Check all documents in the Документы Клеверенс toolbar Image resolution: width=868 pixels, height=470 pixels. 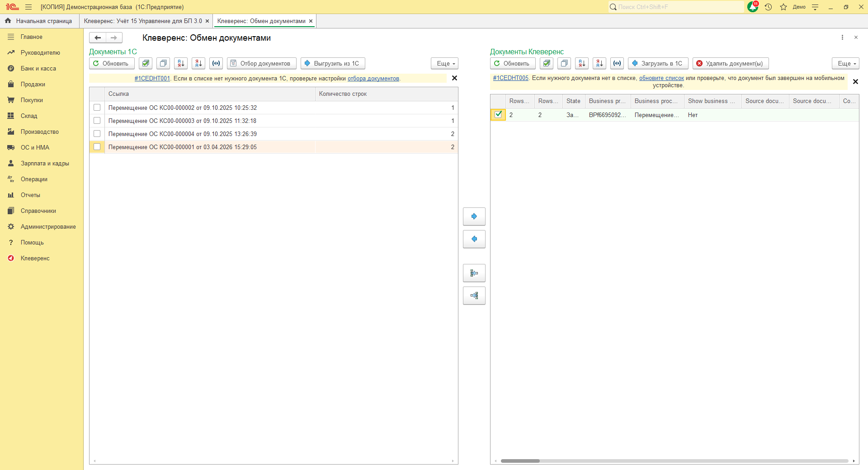tap(547, 63)
